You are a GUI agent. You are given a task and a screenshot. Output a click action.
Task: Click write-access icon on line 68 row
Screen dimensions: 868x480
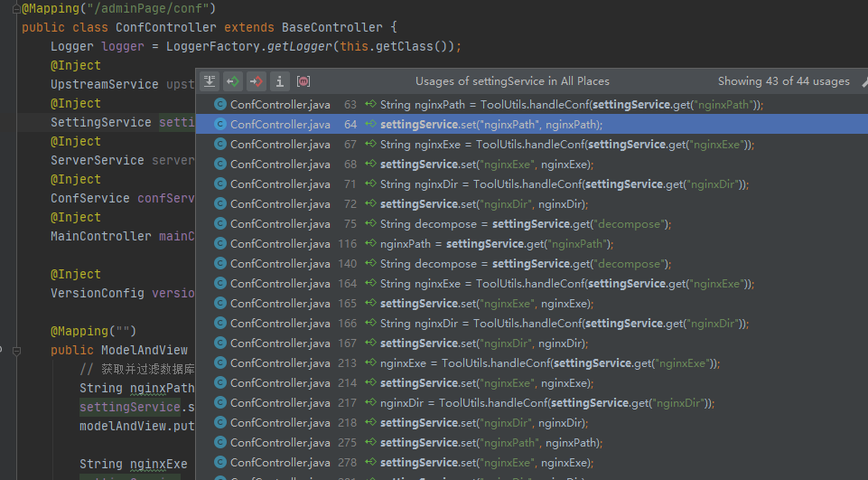[371, 164]
